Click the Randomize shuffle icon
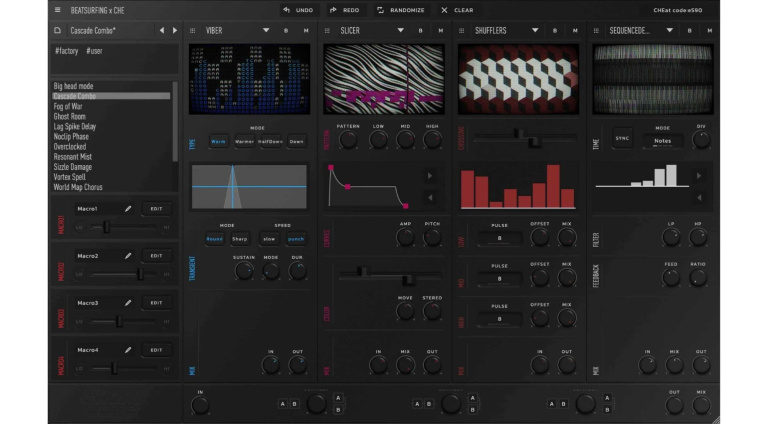 (x=380, y=10)
